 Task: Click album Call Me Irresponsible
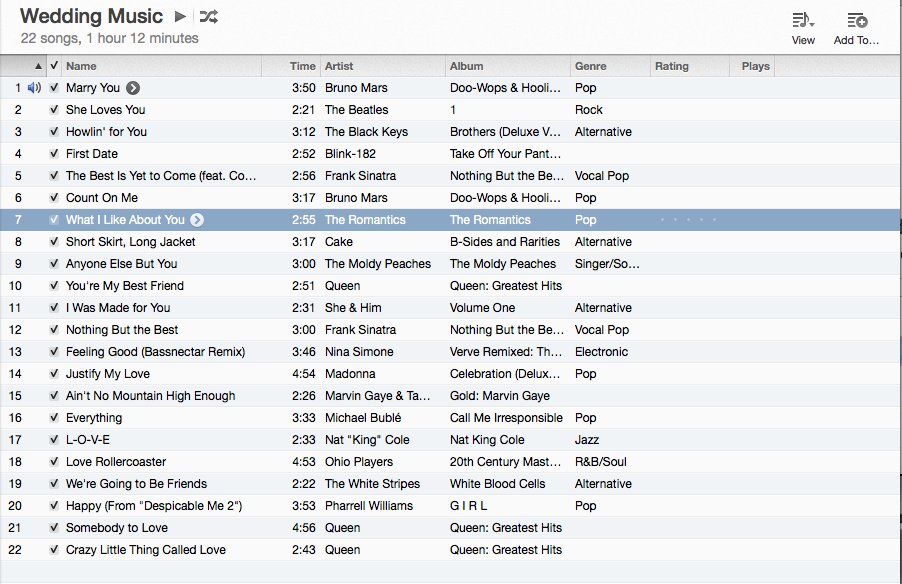click(506, 418)
